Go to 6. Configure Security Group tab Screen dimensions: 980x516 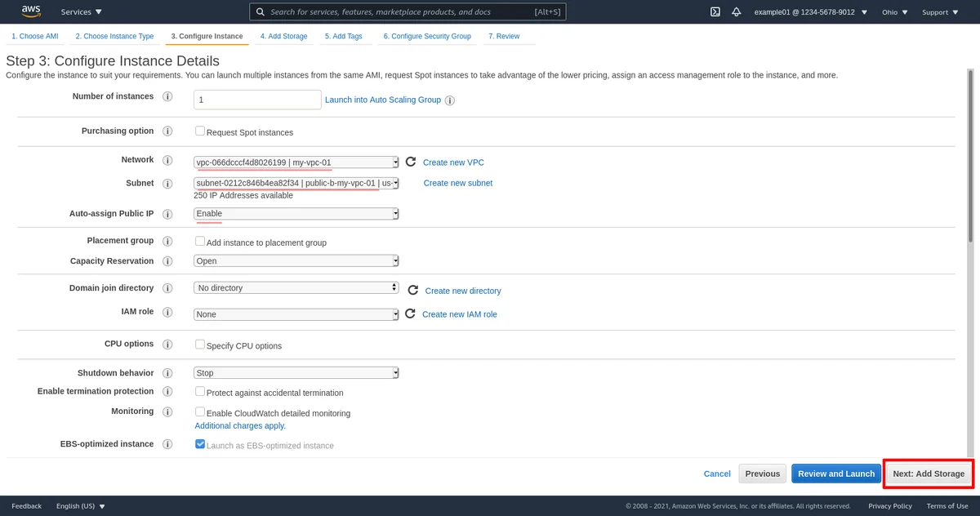click(426, 37)
